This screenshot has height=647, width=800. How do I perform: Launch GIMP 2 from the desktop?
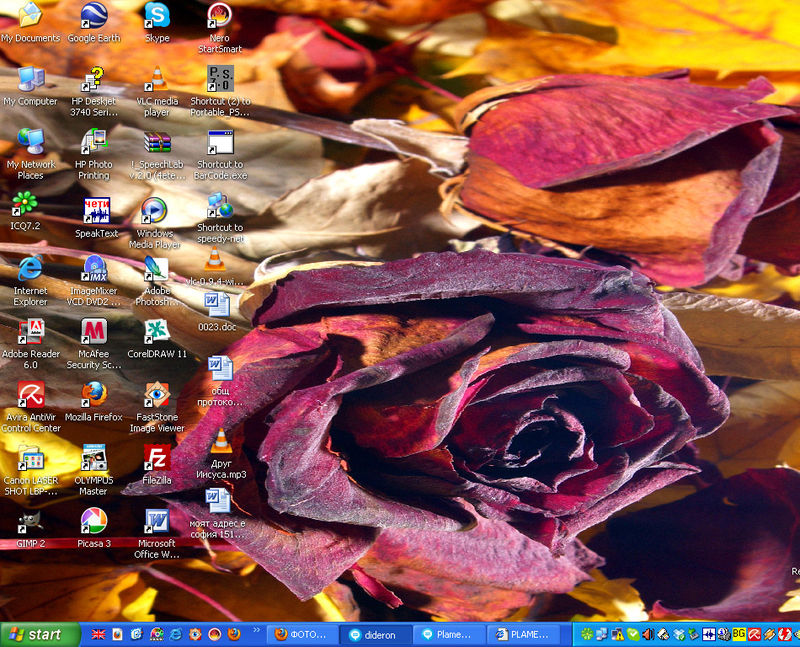29,520
